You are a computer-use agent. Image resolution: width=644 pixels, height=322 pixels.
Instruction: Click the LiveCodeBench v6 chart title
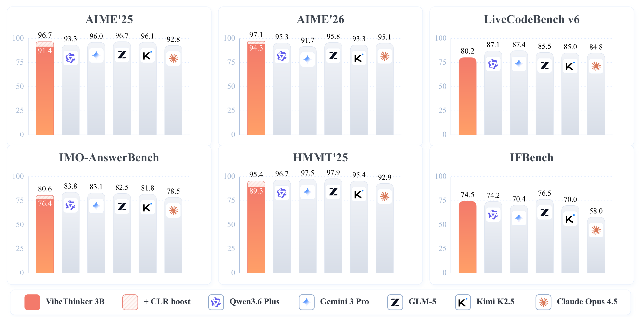[x=532, y=19]
